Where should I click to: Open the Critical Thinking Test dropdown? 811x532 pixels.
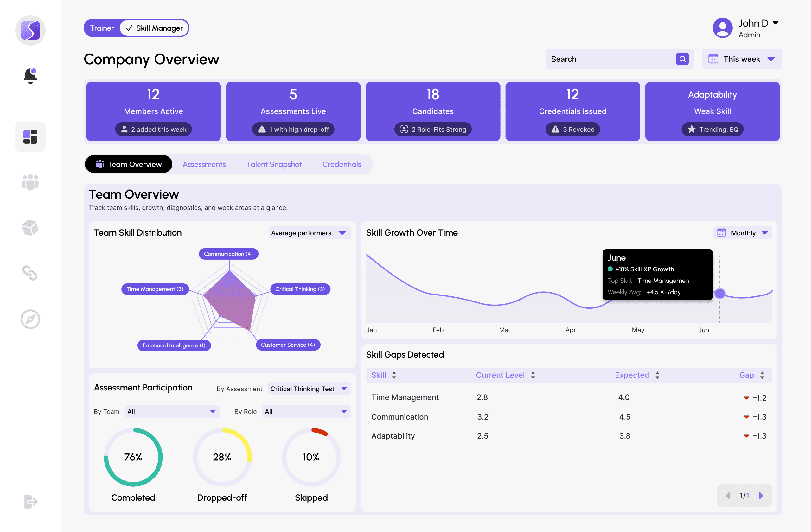coord(309,389)
